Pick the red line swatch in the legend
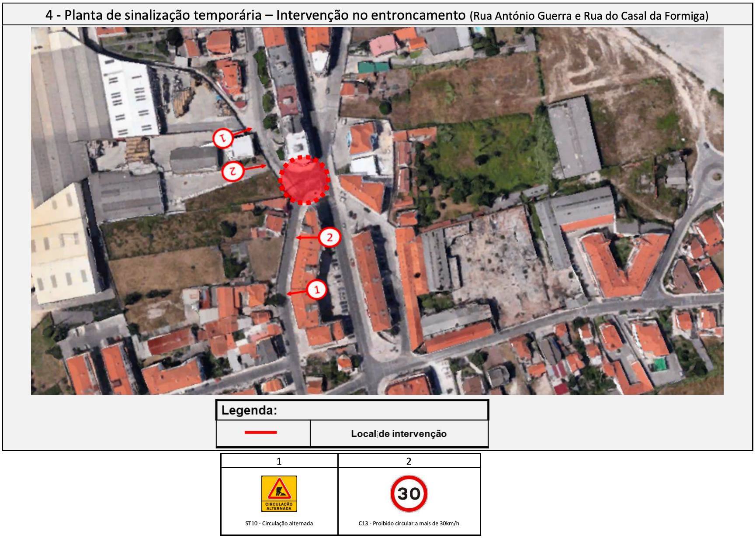 (260, 432)
